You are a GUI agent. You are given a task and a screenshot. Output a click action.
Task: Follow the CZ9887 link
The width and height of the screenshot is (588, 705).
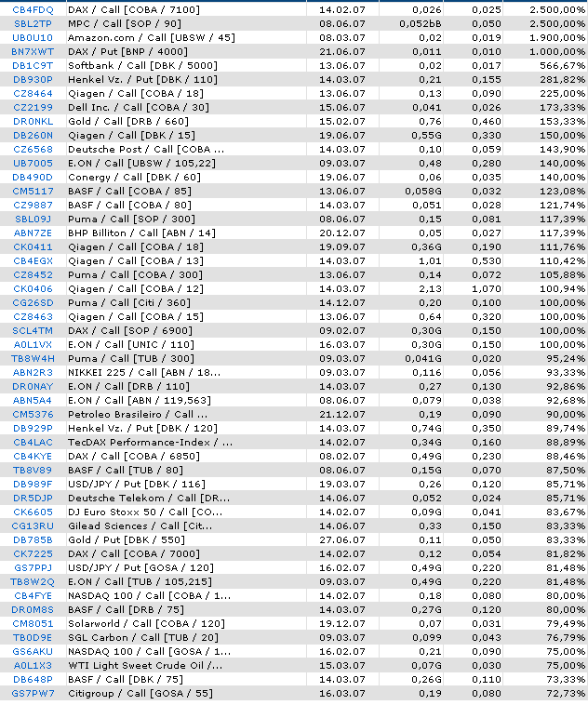pyautogui.click(x=33, y=205)
